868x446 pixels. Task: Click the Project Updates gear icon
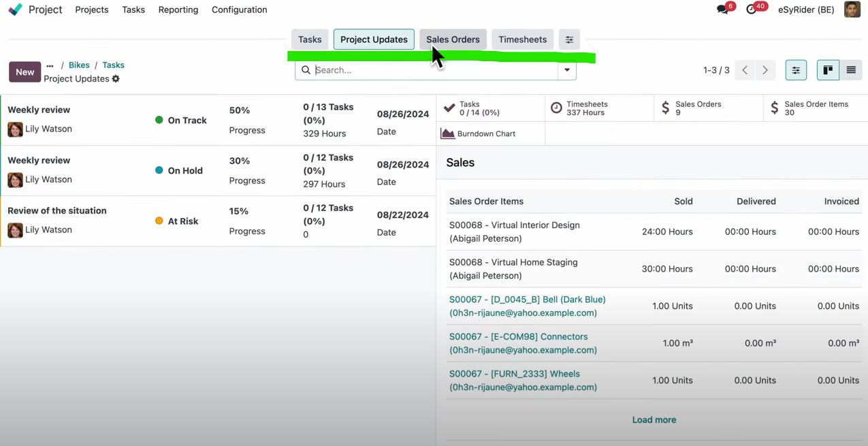point(115,78)
